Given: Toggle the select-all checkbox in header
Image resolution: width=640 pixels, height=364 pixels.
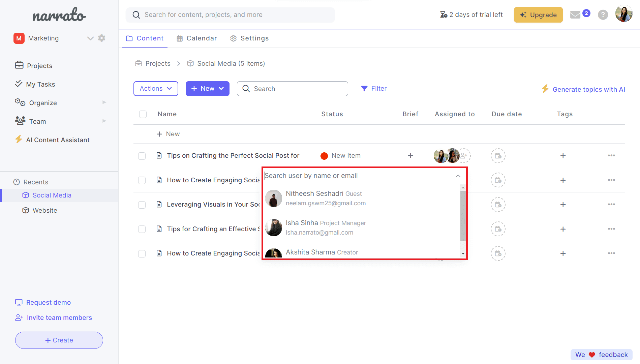Looking at the screenshot, I should click(143, 114).
